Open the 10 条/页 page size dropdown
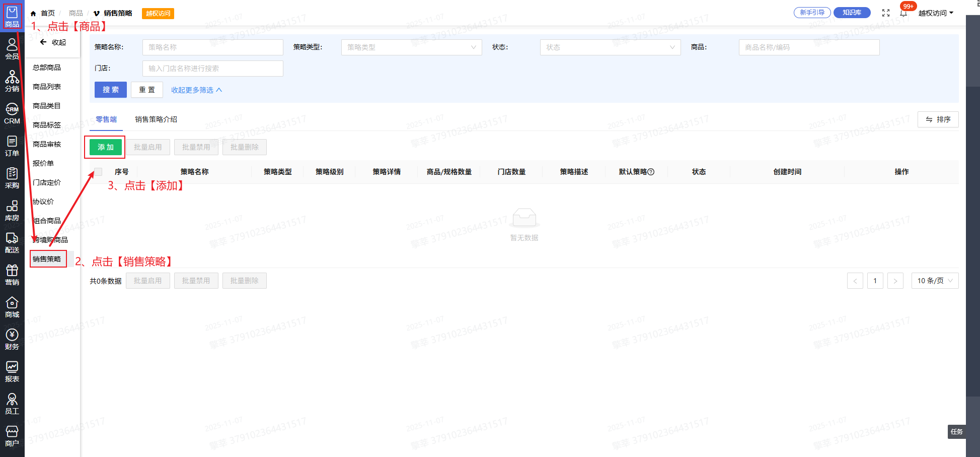This screenshot has height=457, width=980. 935,281
